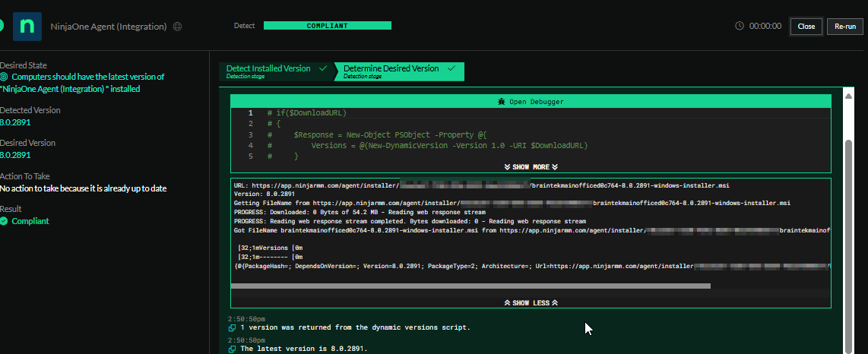The width and height of the screenshot is (868, 354).
Task: Click the '1 version was returned' log message
Action: coord(356,327)
